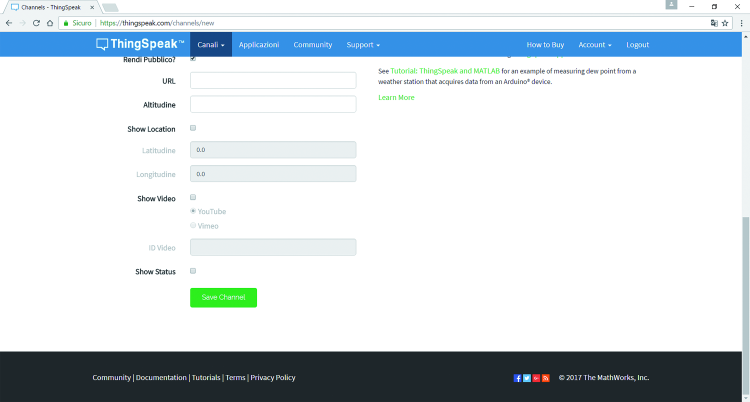Viewport: 750px width, 402px height.
Task: Bookmark this page with the star icon
Action: [x=725, y=23]
